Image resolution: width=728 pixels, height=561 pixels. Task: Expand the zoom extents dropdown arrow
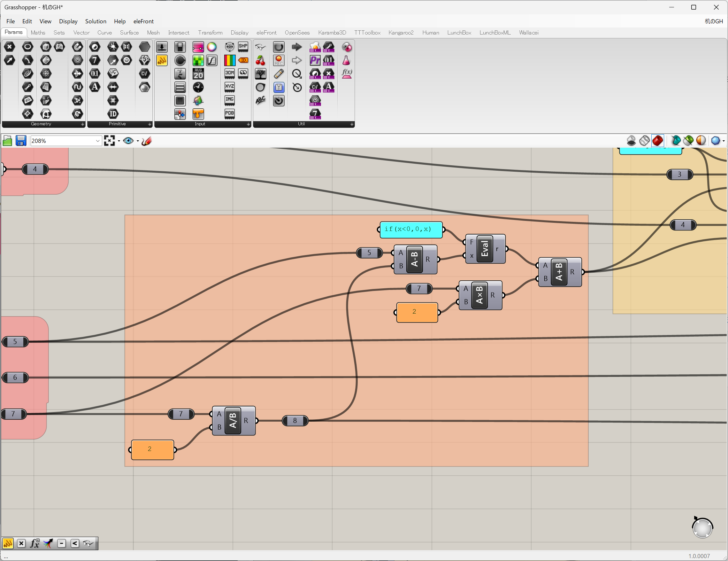[119, 141]
